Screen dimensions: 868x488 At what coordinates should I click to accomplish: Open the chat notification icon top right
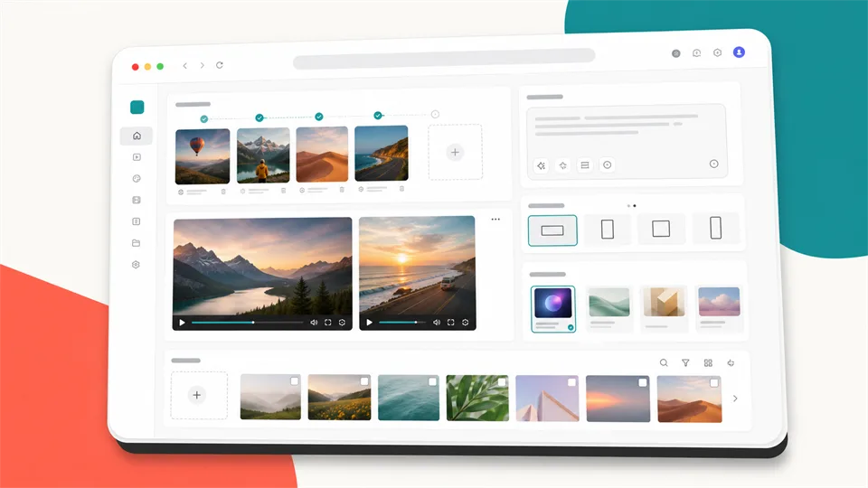click(697, 53)
